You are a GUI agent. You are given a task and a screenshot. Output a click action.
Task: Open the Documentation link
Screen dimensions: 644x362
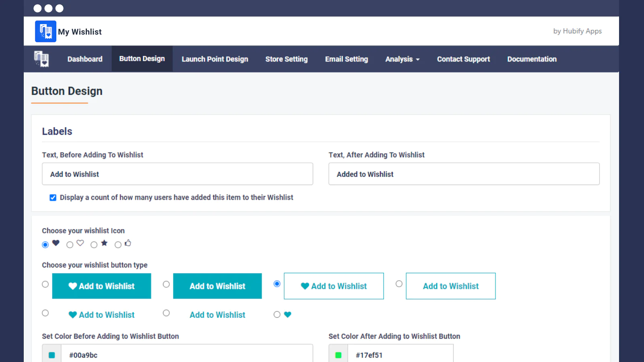point(532,59)
